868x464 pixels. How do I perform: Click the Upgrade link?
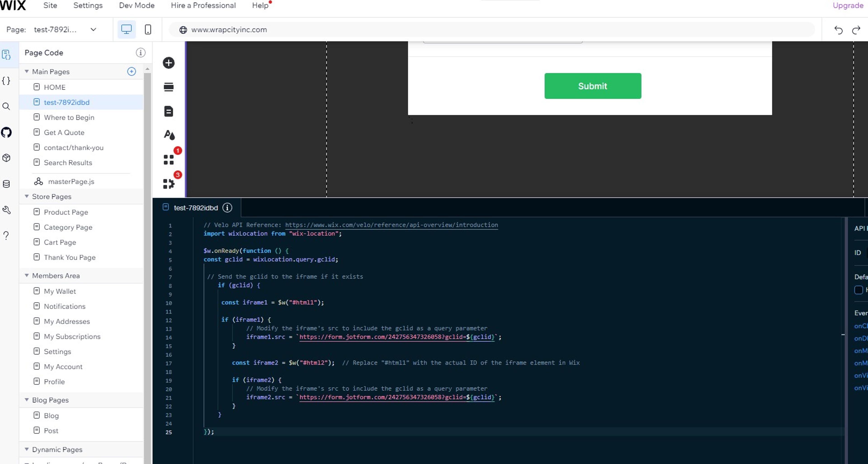tap(848, 5)
